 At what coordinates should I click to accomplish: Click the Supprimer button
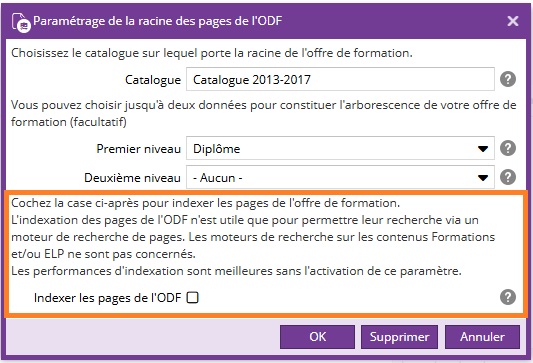[399, 337]
